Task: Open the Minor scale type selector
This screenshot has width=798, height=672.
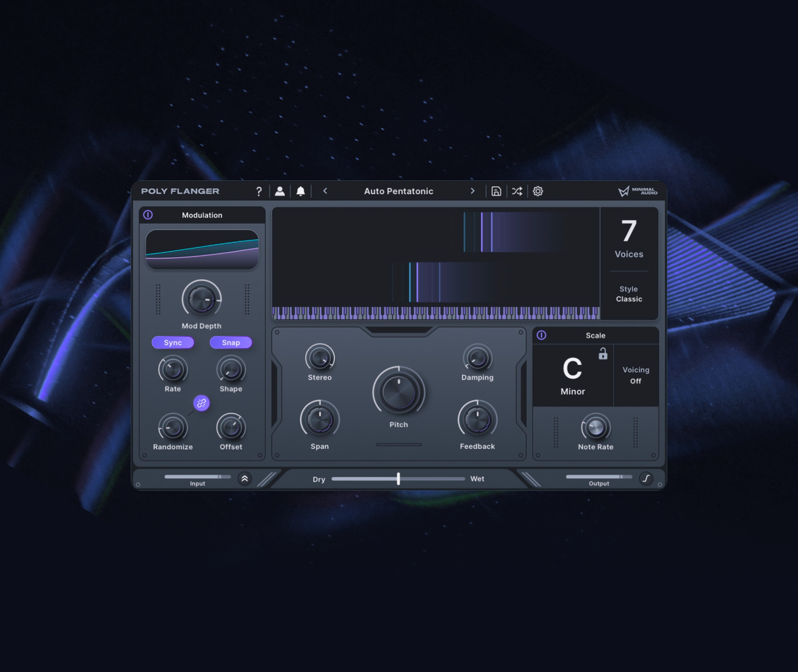Action: 573,392
